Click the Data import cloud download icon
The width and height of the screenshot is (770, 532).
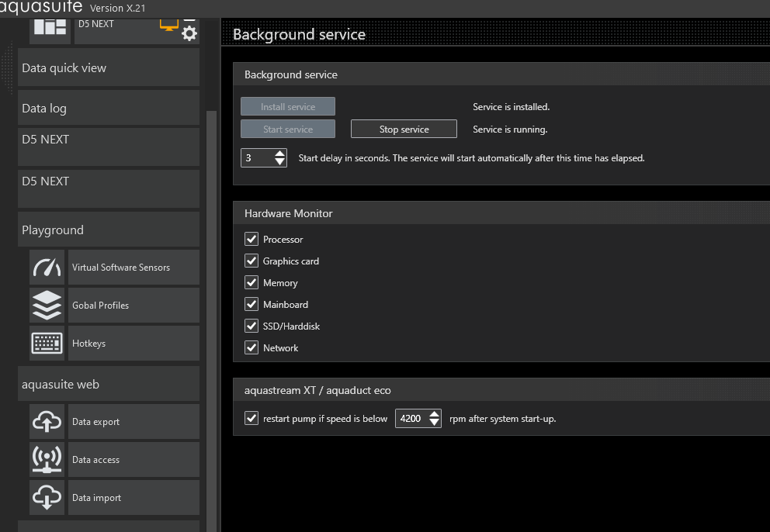pos(47,498)
